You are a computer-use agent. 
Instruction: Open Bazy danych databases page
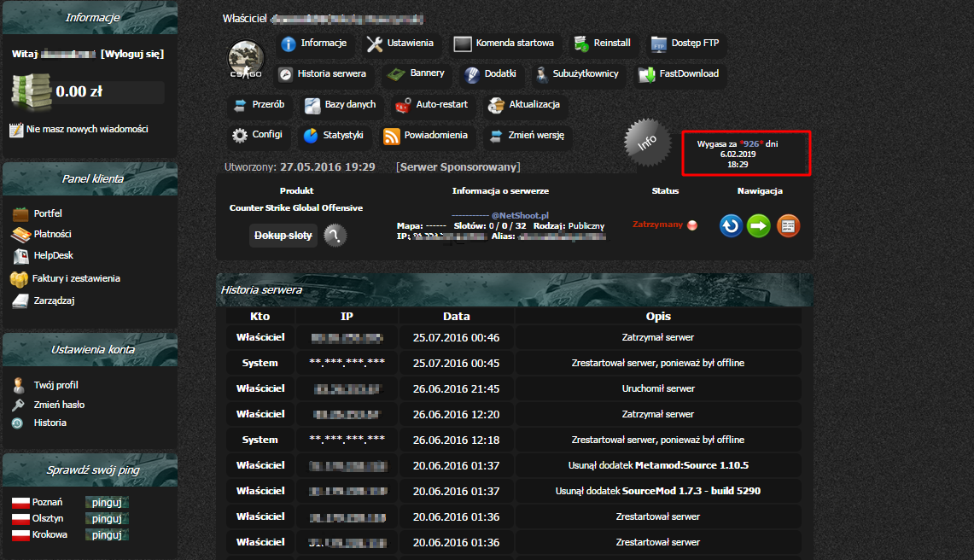(x=341, y=105)
